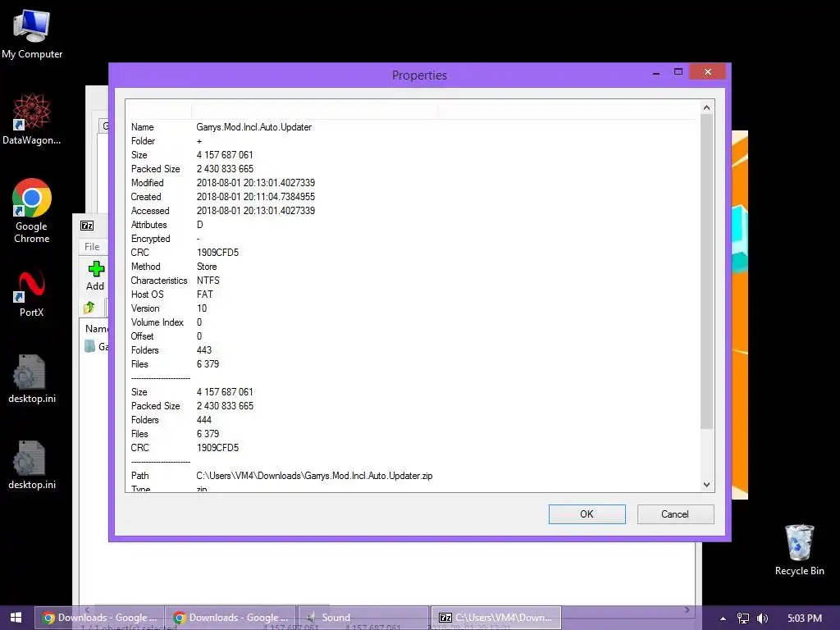Click the folder icon in 7-Zip file list
Image resolution: width=840 pixels, height=630 pixels.
click(x=90, y=346)
